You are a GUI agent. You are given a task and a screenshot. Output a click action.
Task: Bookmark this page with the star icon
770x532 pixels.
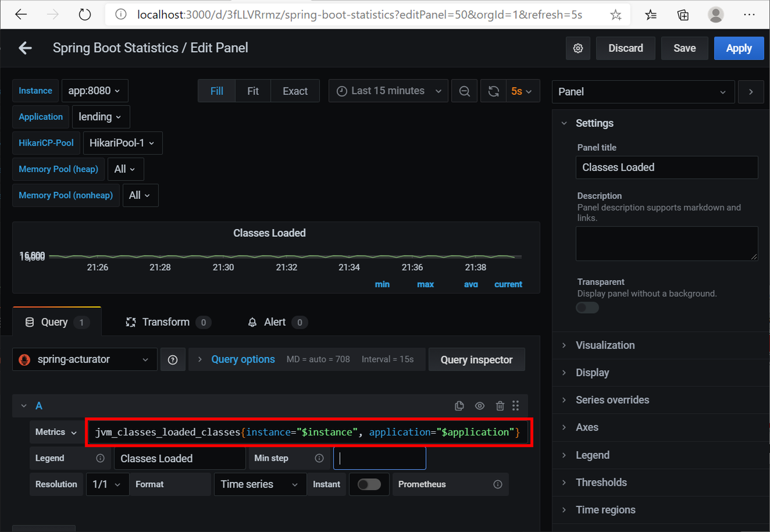coord(615,15)
